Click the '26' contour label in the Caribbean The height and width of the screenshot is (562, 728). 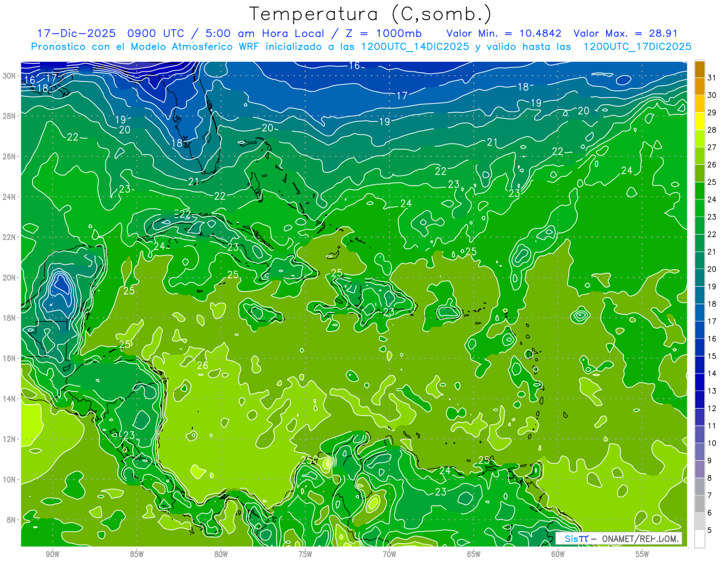pyautogui.click(x=203, y=366)
